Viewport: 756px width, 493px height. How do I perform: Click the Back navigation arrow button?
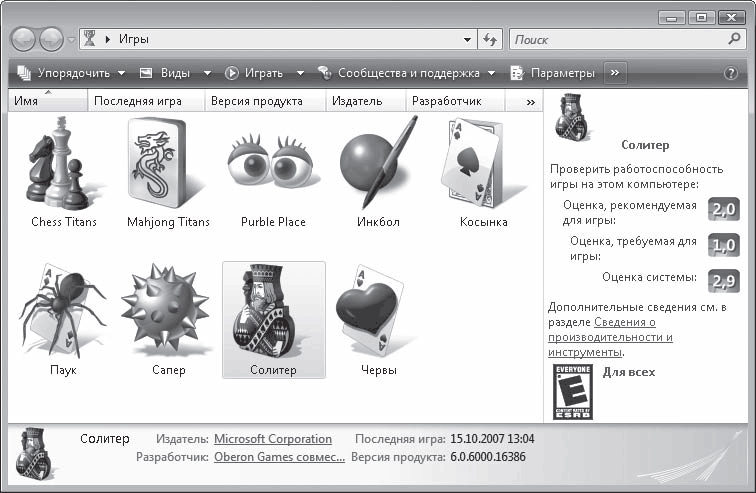tap(25, 39)
